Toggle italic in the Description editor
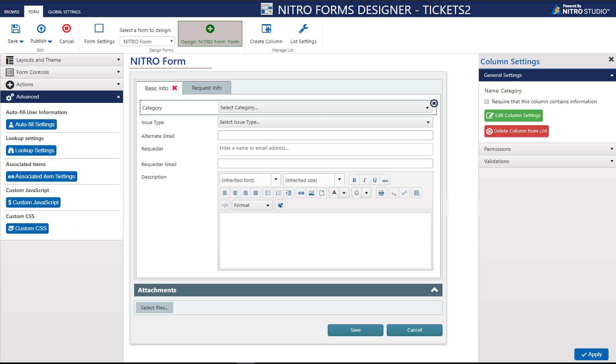616x364 pixels. [x=364, y=180]
